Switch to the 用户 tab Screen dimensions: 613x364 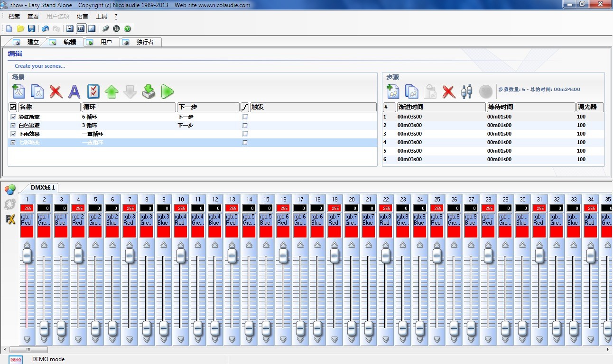[106, 42]
